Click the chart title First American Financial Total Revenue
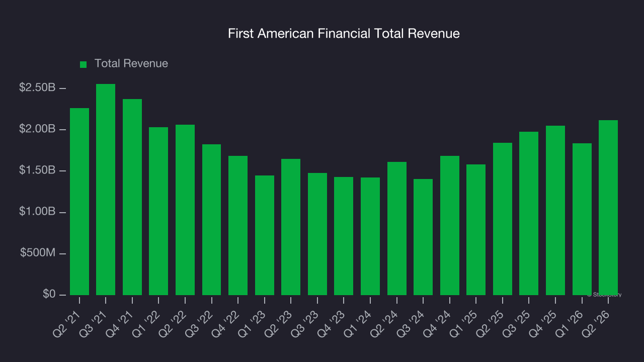 coord(344,34)
